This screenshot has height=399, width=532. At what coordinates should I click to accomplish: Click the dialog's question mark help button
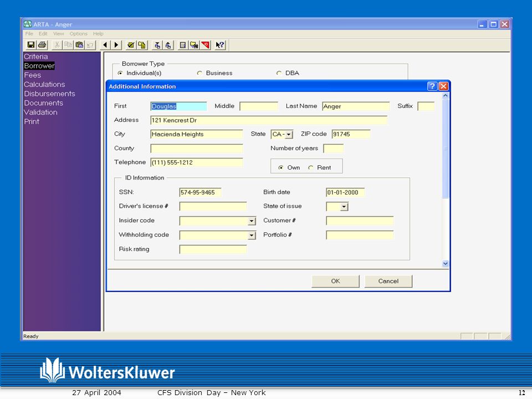[432, 86]
